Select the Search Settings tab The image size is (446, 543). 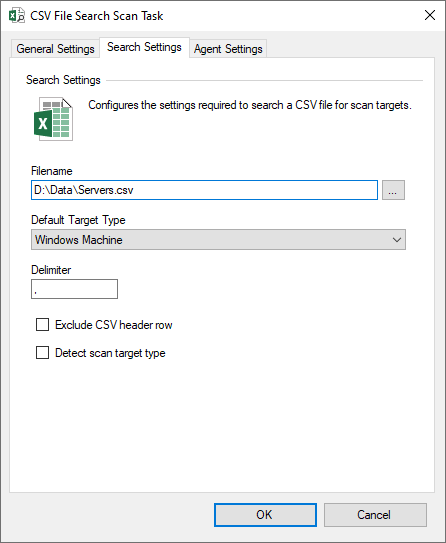click(144, 47)
